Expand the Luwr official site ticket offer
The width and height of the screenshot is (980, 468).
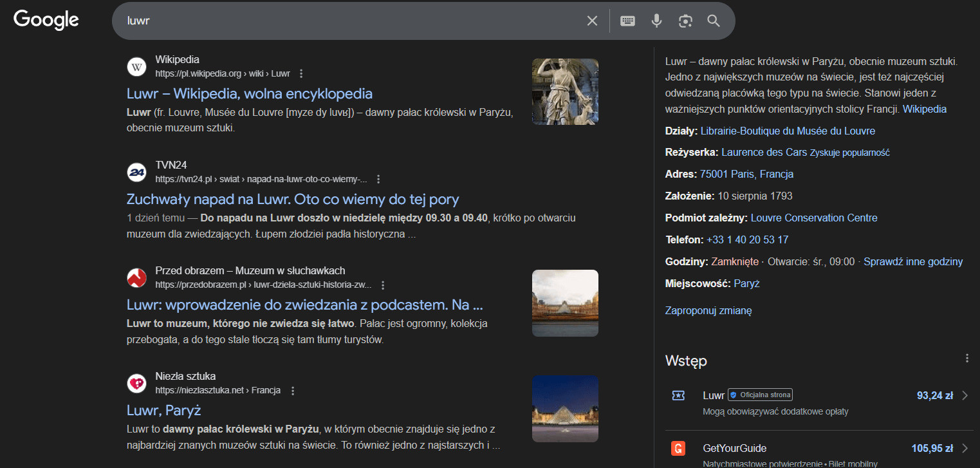(x=965, y=396)
